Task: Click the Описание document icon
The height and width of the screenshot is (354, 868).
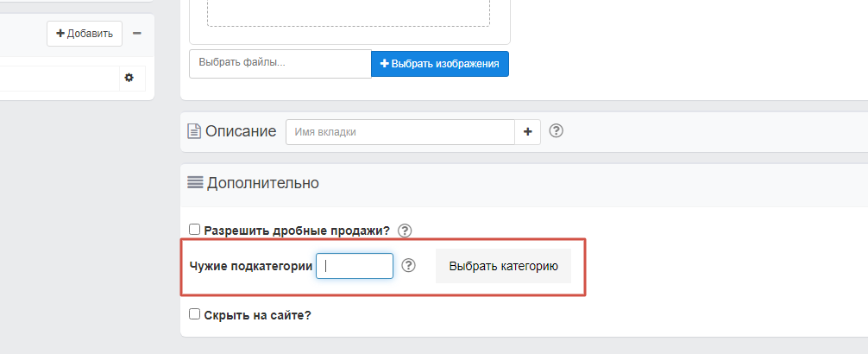Action: 194,132
